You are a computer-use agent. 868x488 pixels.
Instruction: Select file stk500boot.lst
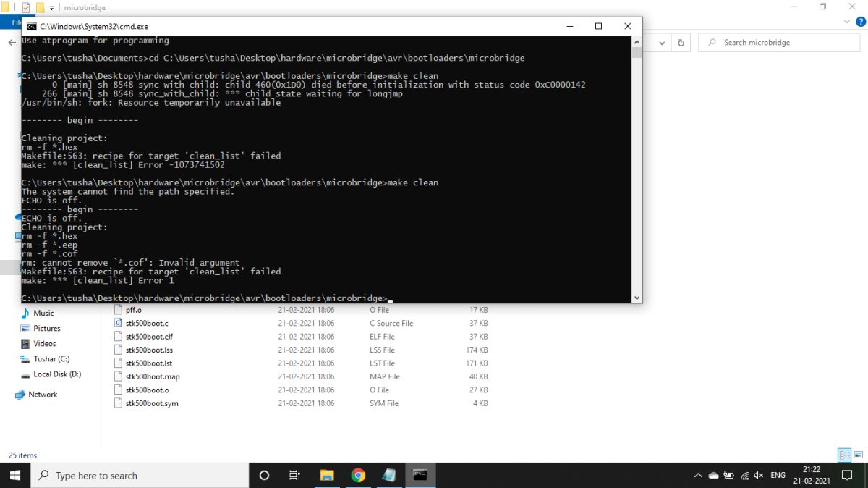click(148, 363)
